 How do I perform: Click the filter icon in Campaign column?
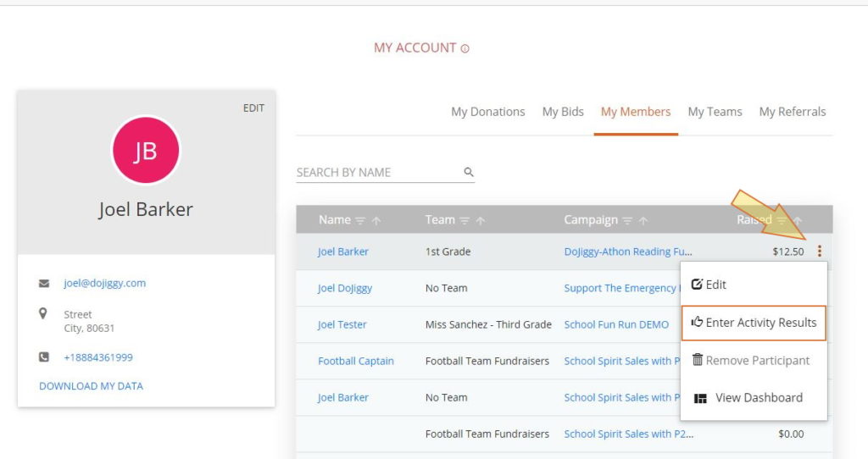point(627,221)
